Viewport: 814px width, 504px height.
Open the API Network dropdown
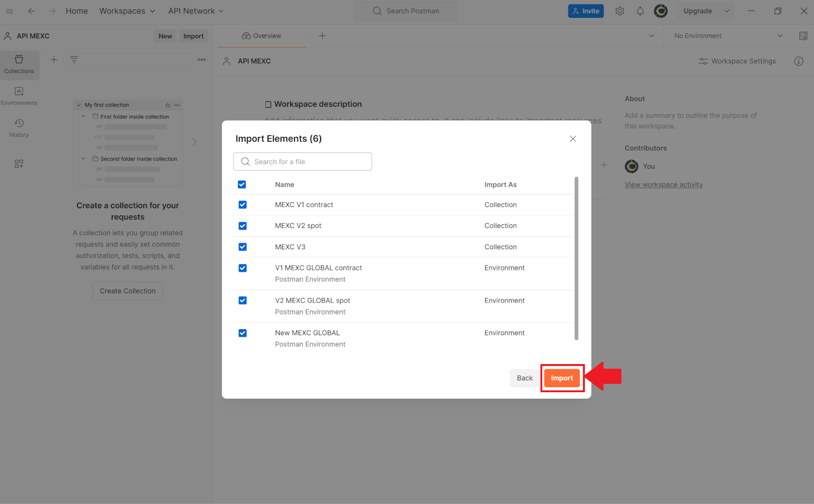[x=196, y=11]
